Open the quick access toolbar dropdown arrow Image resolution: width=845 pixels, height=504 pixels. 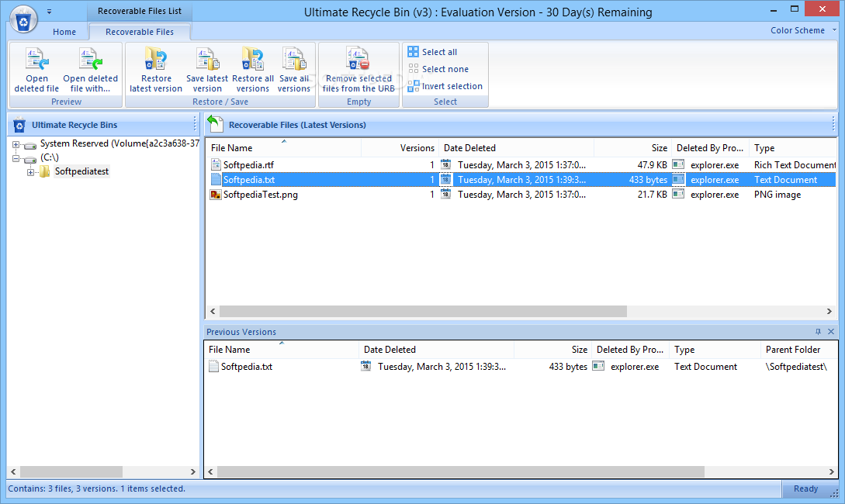[49, 12]
